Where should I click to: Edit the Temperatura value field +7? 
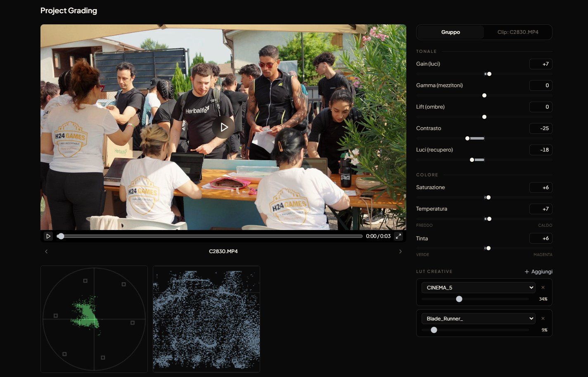pyautogui.click(x=541, y=209)
